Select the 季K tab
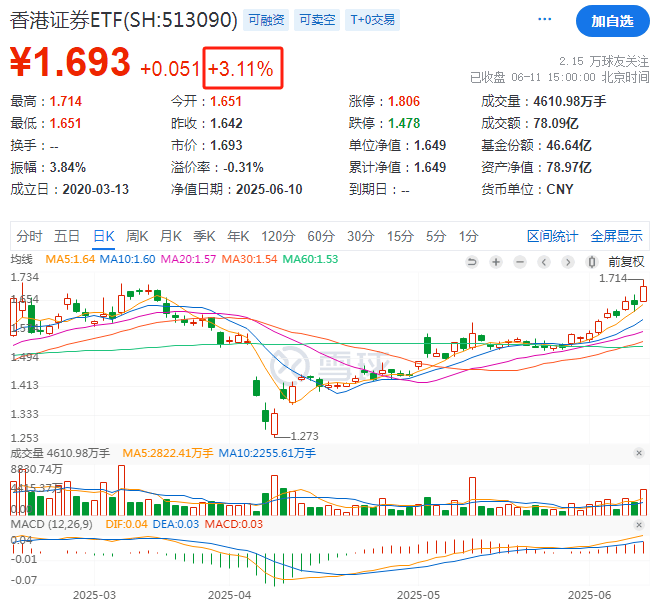Image resolution: width=661 pixels, height=608 pixels. (204, 236)
